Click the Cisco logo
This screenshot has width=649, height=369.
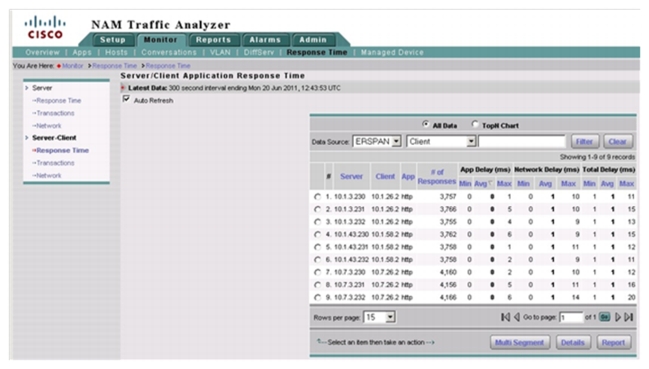(x=45, y=28)
